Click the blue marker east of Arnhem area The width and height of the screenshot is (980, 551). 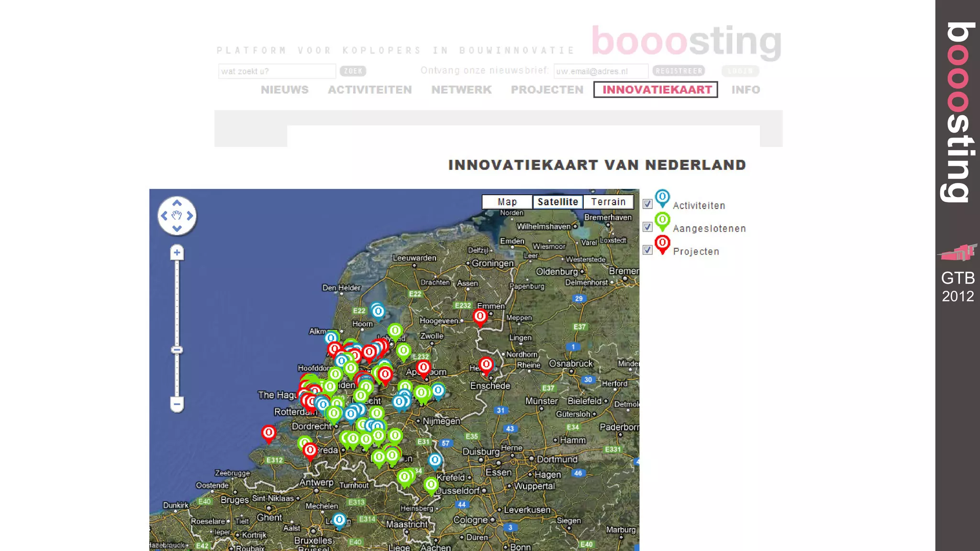(x=438, y=391)
